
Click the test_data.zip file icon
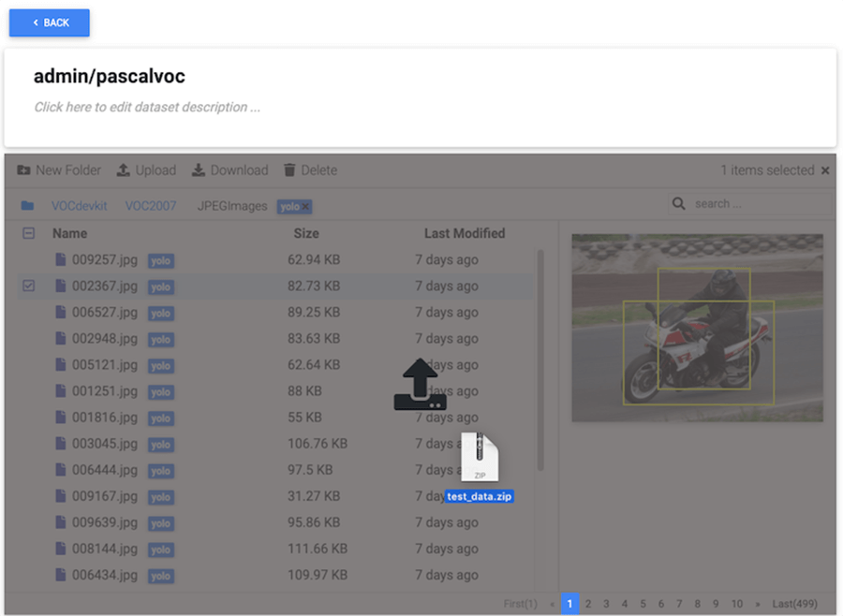(480, 458)
